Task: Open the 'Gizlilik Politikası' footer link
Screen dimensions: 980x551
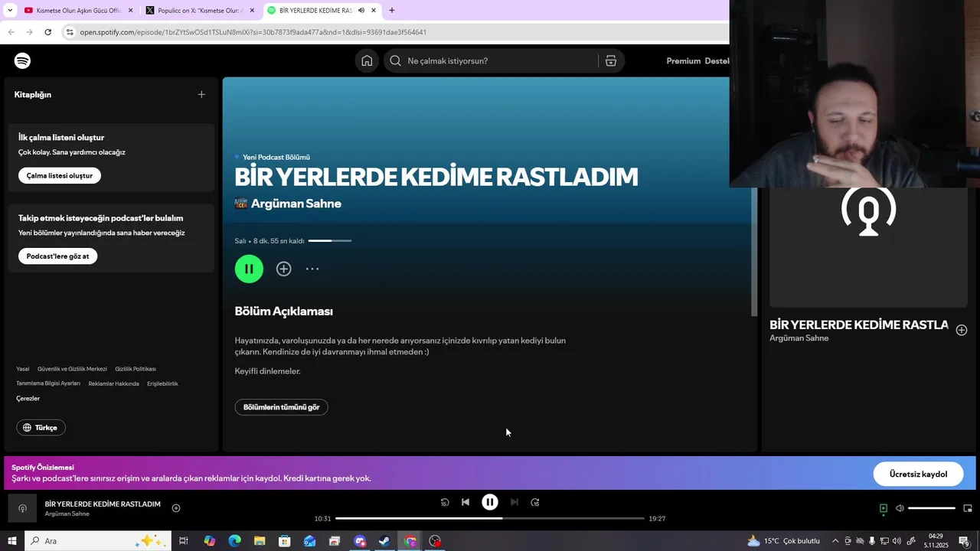Action: click(136, 369)
